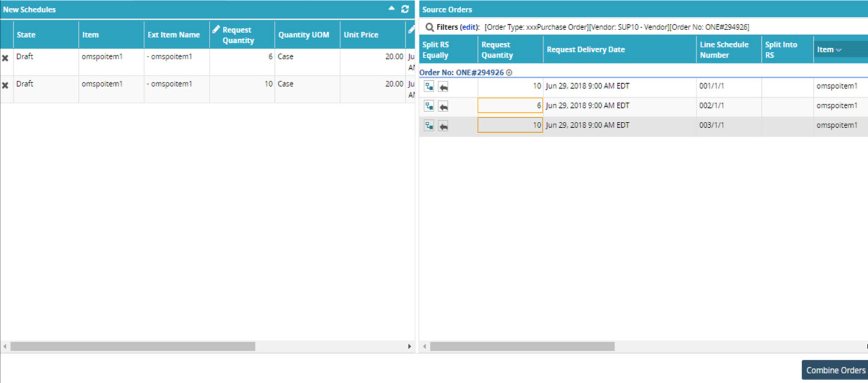Click Request Quantity header in Source Orders
Image resolution: width=868 pixels, height=383 pixels.
click(x=510, y=49)
